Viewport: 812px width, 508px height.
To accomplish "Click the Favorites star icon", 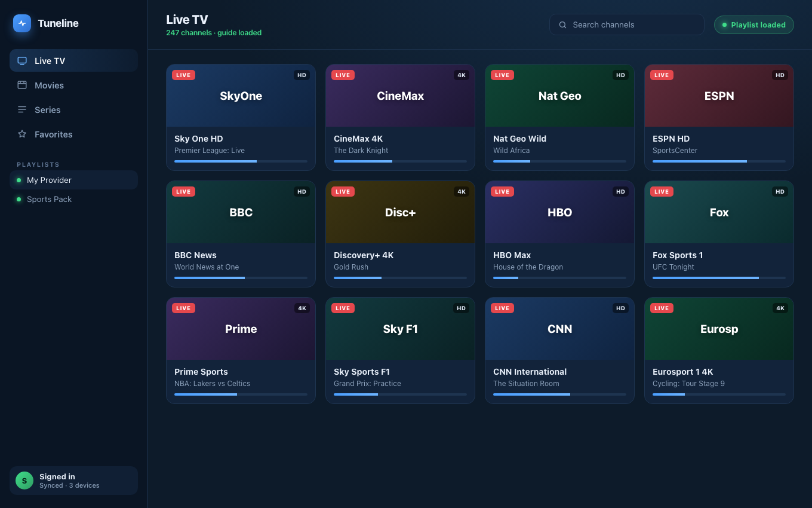I will (x=22, y=134).
